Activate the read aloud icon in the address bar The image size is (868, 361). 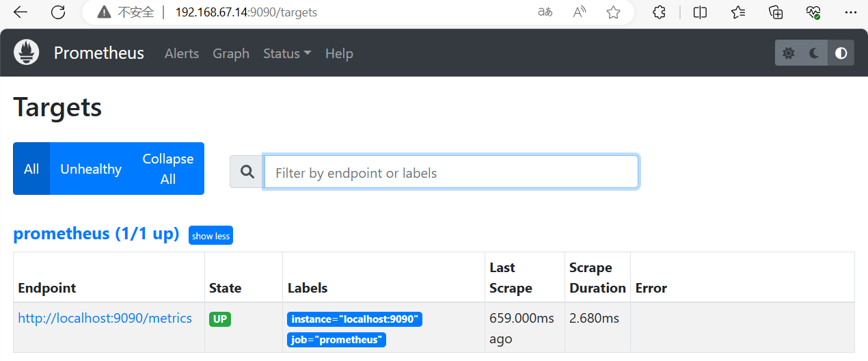tap(580, 12)
